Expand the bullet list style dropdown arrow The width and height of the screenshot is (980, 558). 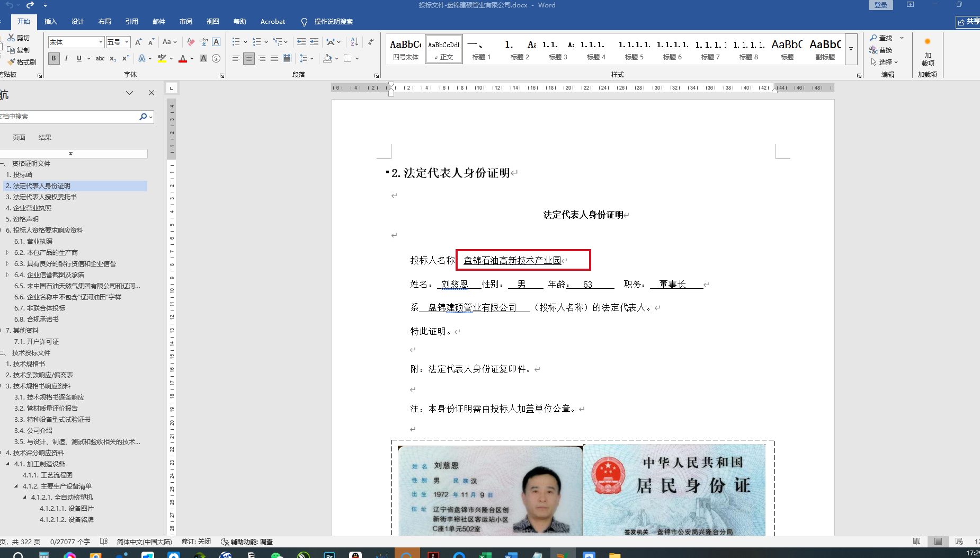pyautogui.click(x=245, y=42)
